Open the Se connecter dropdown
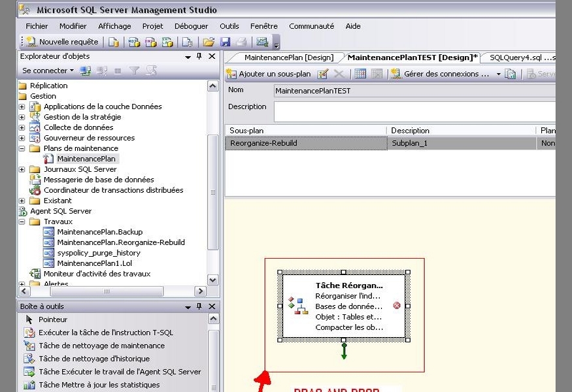The image size is (572, 392). click(48, 71)
